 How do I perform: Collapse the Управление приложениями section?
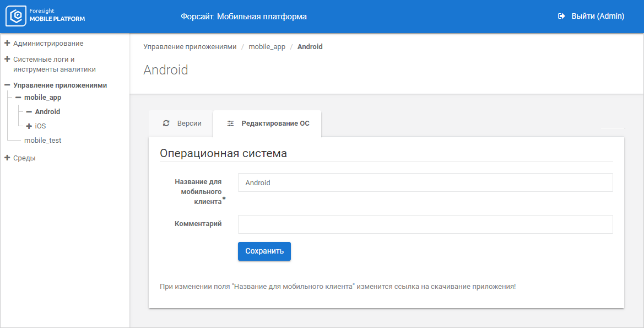click(x=7, y=85)
